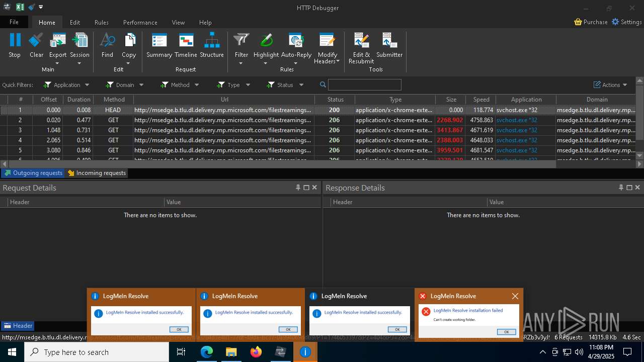Show the request Summary view
644x362 pixels.
point(159,45)
